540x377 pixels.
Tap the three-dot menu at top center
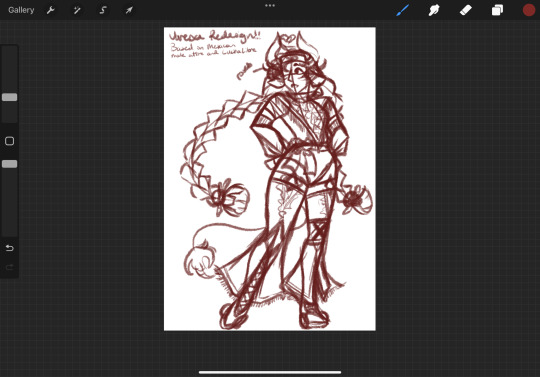(270, 6)
